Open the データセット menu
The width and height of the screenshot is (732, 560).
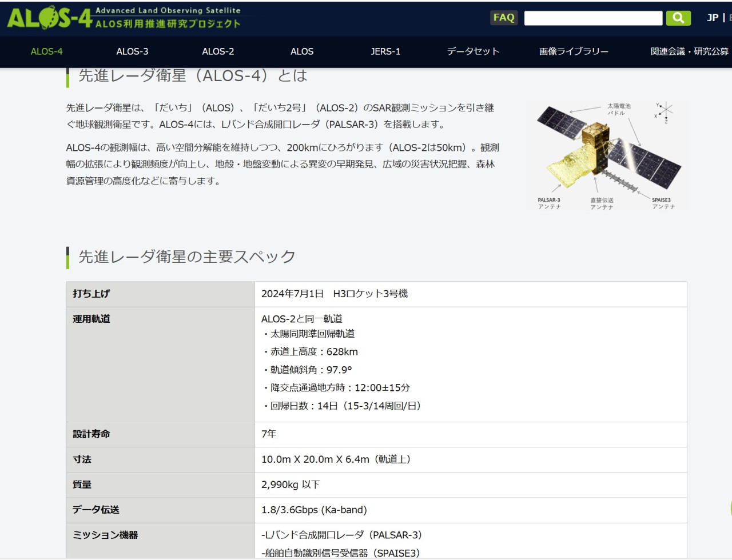coord(473,51)
